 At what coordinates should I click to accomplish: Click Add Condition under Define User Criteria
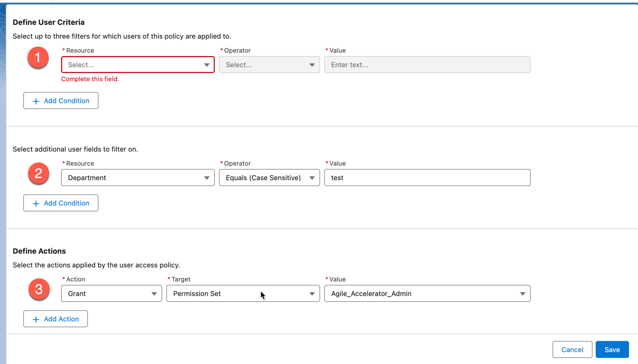(x=60, y=100)
